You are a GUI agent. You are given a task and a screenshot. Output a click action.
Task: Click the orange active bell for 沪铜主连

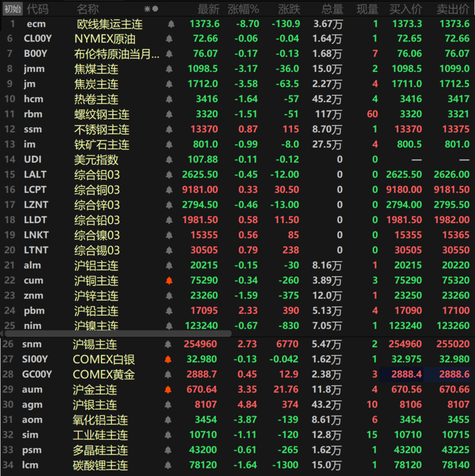pos(169,281)
